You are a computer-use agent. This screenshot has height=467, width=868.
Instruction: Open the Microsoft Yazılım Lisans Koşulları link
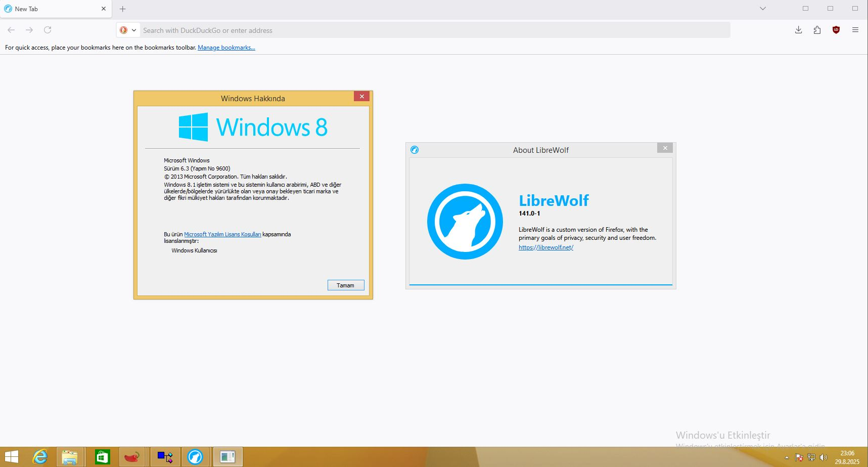[222, 234]
